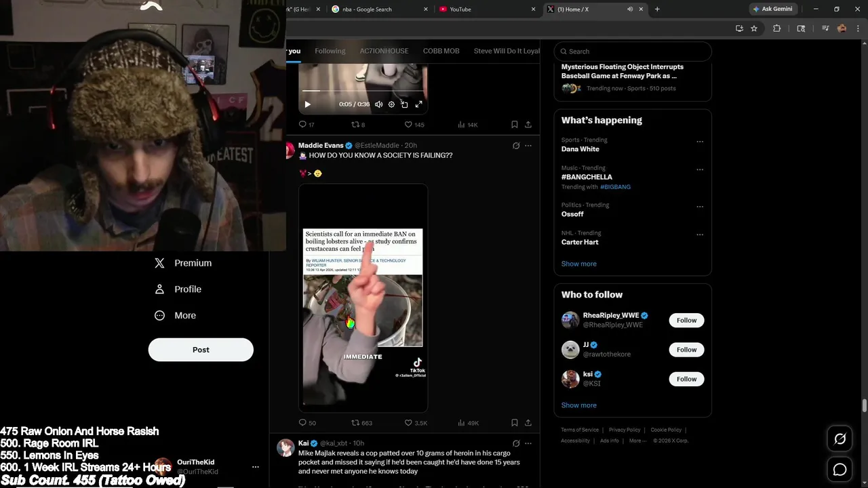Open Terms of Service link
868x488 pixels.
580,430
